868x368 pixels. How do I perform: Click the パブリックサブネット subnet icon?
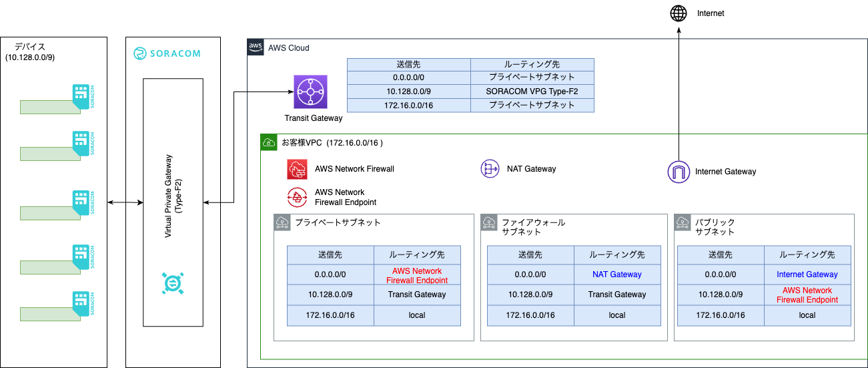pos(683,222)
